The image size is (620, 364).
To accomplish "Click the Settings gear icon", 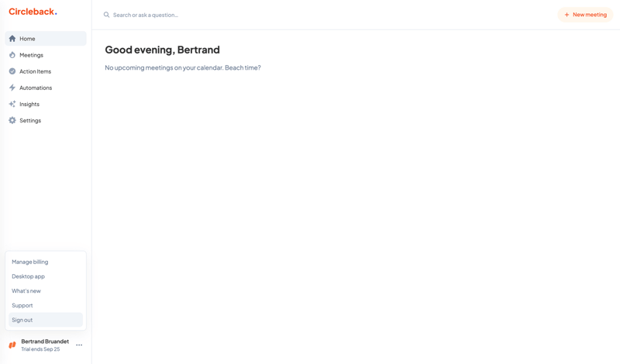I will pos(12,120).
